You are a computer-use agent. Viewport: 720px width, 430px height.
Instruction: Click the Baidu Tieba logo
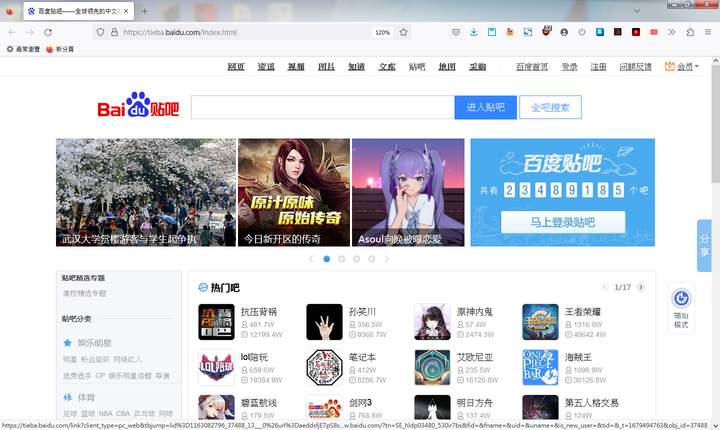point(138,105)
